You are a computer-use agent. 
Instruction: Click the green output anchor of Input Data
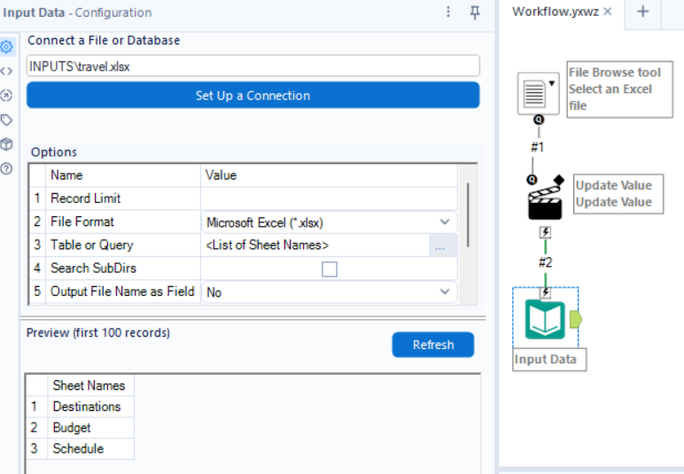[x=576, y=320]
